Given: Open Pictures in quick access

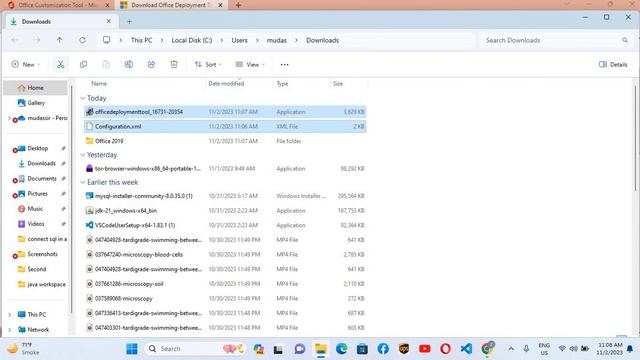Looking at the screenshot, I should (x=38, y=193).
